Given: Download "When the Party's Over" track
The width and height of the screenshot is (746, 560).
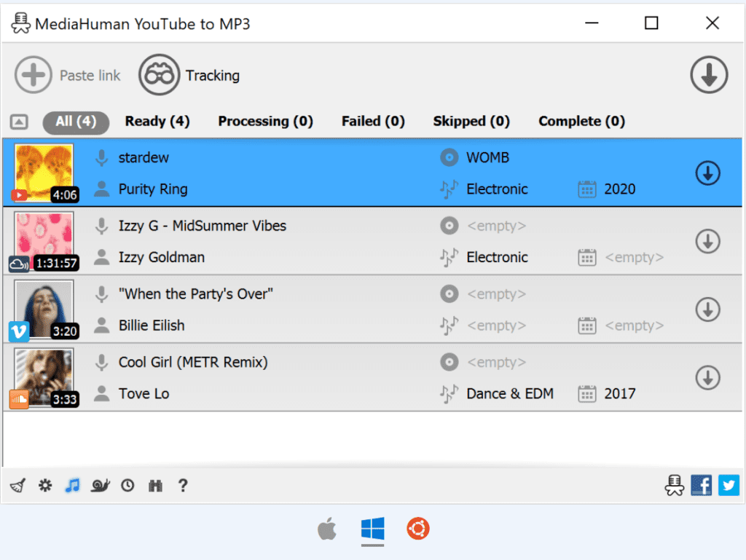Looking at the screenshot, I should [708, 309].
